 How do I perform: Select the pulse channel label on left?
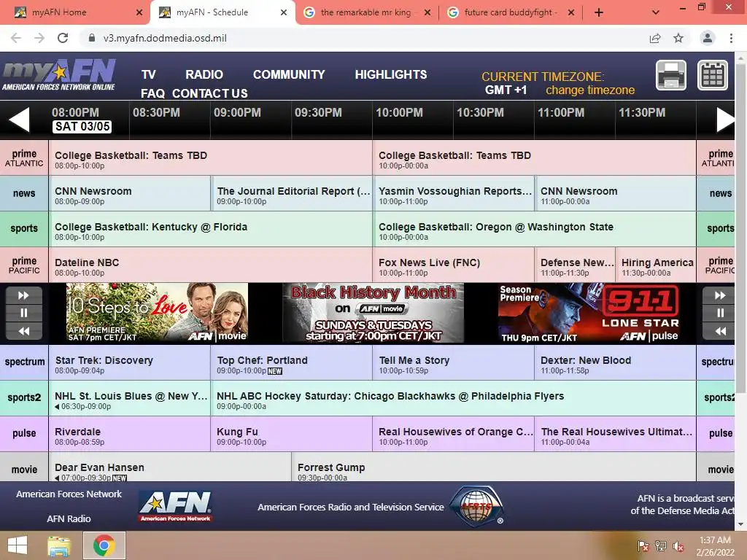tap(24, 433)
